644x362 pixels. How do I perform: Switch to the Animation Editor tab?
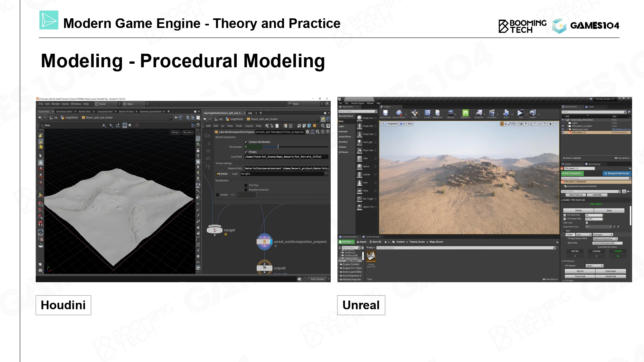pyautogui.click(x=64, y=112)
